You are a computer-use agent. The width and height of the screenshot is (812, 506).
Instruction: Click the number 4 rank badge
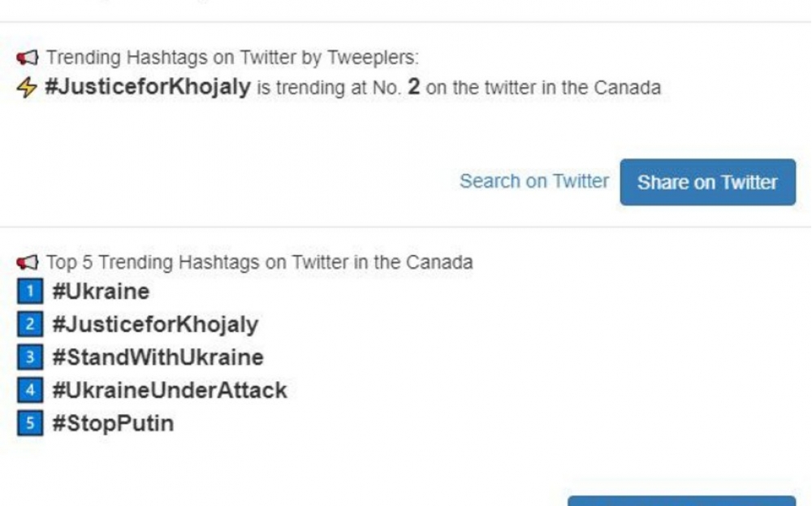[x=29, y=391]
